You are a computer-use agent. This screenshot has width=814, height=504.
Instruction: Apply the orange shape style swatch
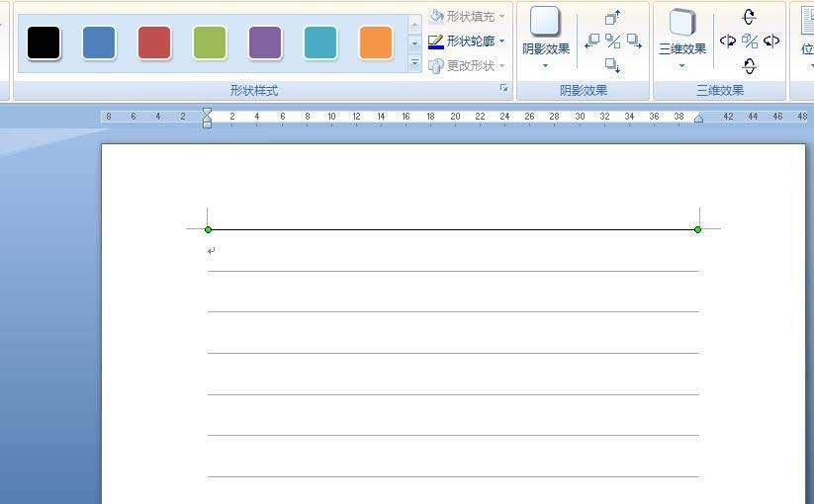point(376,43)
